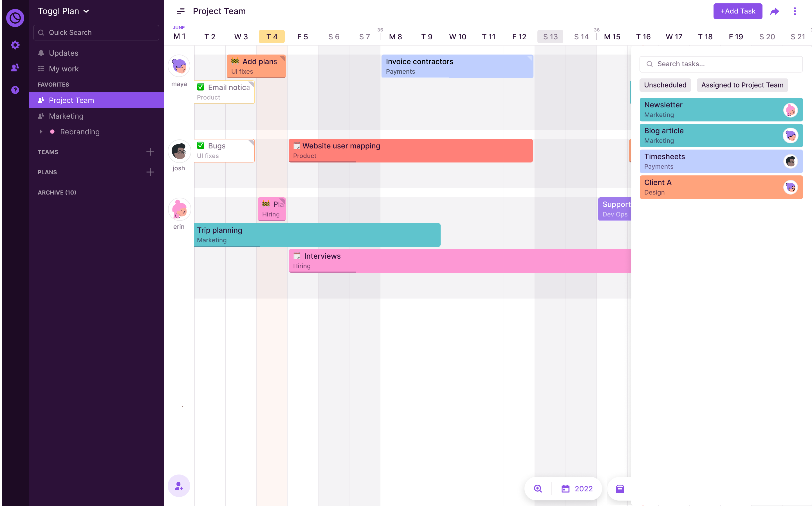Click the task drawer box icon
Viewport: 812px width, 506px height.
pos(620,489)
